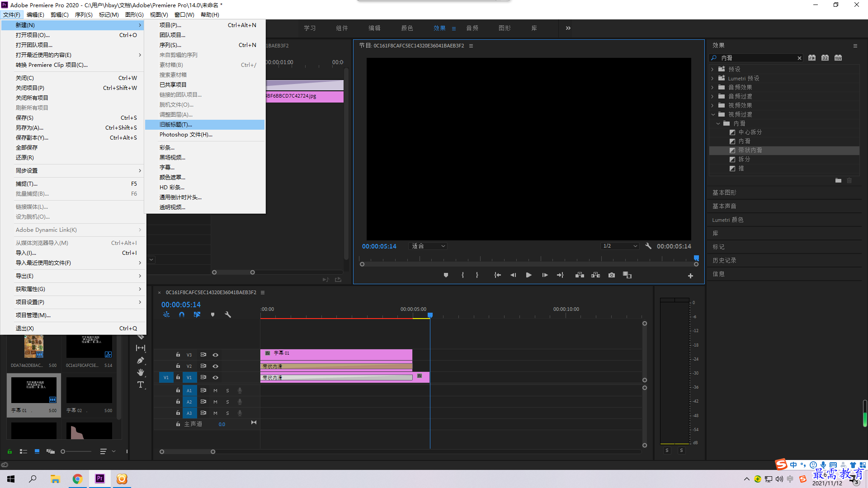Select the Type tool
This screenshot has width=868, height=488.
141,385
